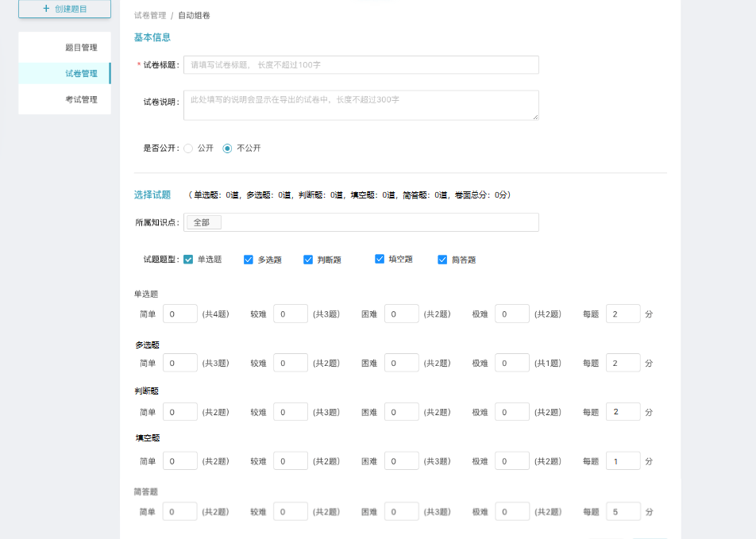
Task: Click 判断题 极难 count field
Action: click(512, 412)
